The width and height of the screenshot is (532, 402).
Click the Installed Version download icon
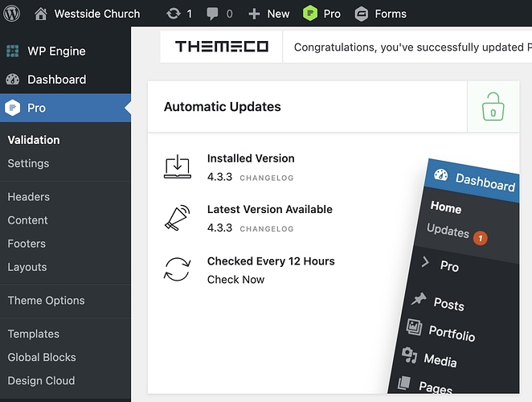click(178, 166)
